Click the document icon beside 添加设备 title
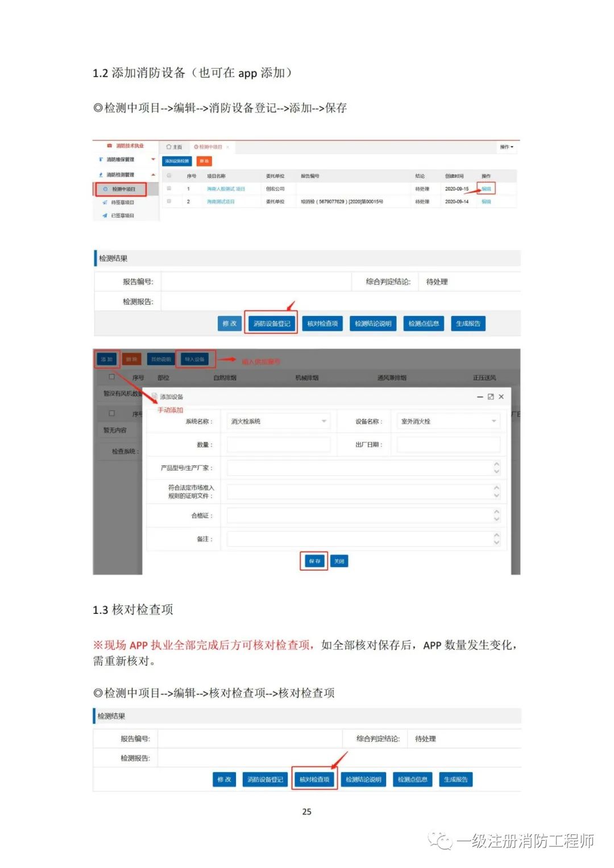This screenshot has width=614, height=868. (x=154, y=396)
